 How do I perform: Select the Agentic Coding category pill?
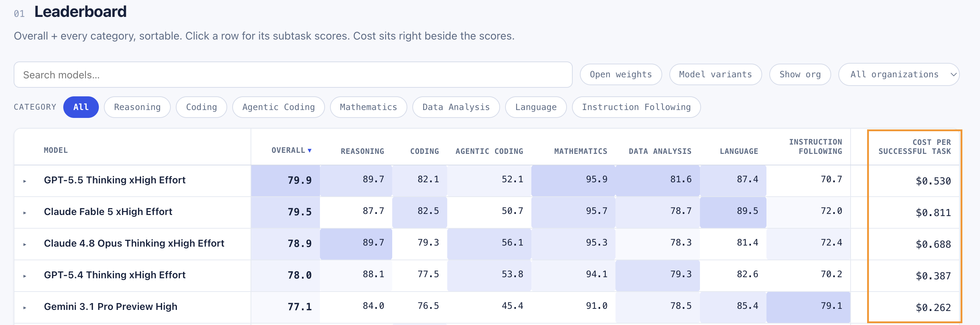click(279, 107)
